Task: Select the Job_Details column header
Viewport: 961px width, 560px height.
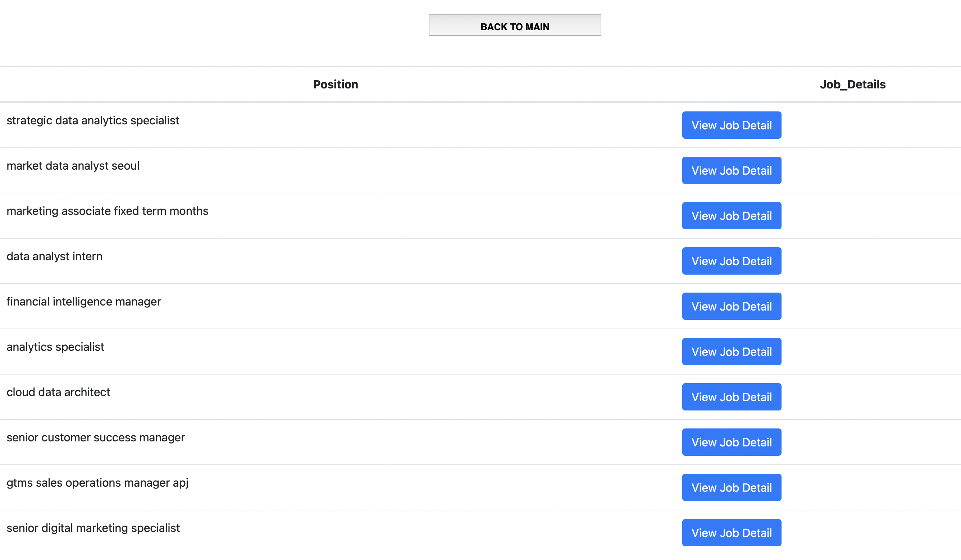Action: coord(853,84)
